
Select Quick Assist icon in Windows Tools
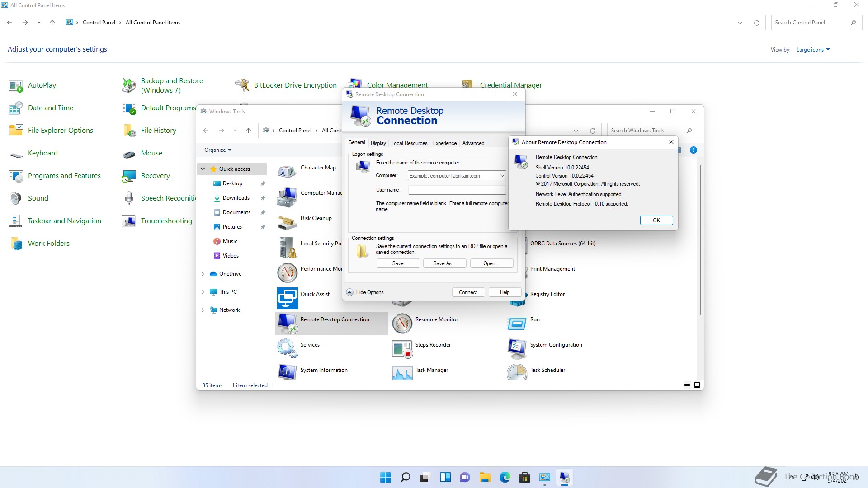[x=288, y=298]
